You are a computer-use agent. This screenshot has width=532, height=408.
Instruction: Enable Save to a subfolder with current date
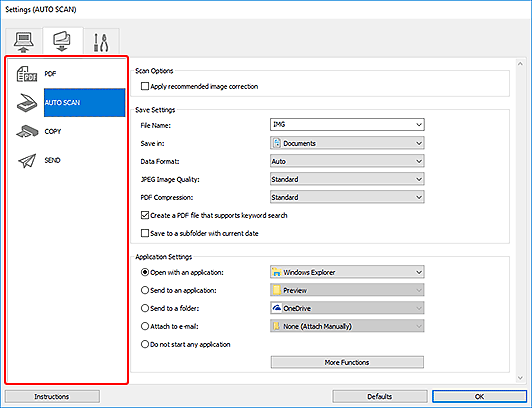145,233
